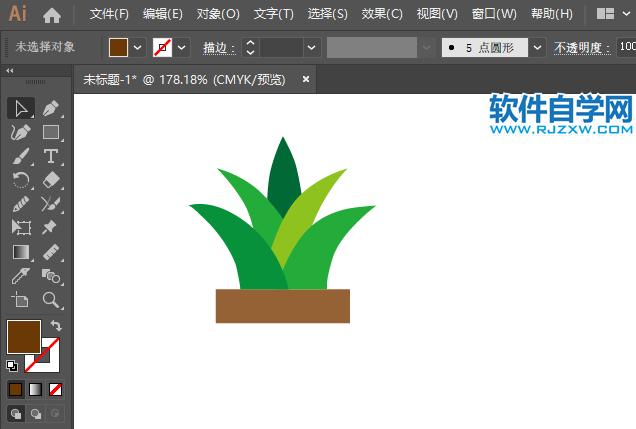Collapse the tools panel with double arrows
Image resolution: width=636 pixels, height=429 pixels.
click(10, 71)
